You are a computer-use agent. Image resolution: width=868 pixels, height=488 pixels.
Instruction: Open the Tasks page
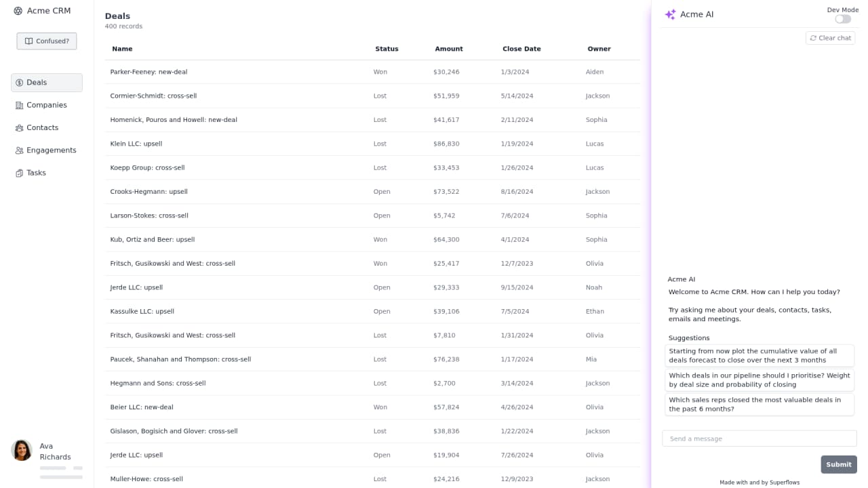[47, 173]
